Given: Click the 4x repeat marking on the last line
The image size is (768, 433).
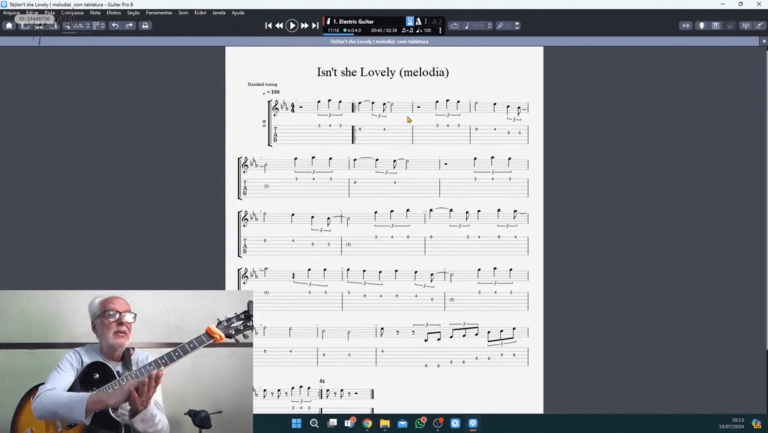Looking at the screenshot, I should pos(322,381).
